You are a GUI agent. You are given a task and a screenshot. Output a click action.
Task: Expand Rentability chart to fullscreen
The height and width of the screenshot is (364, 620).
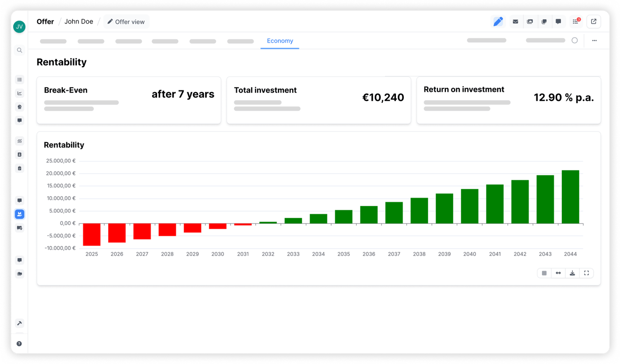pyautogui.click(x=587, y=273)
